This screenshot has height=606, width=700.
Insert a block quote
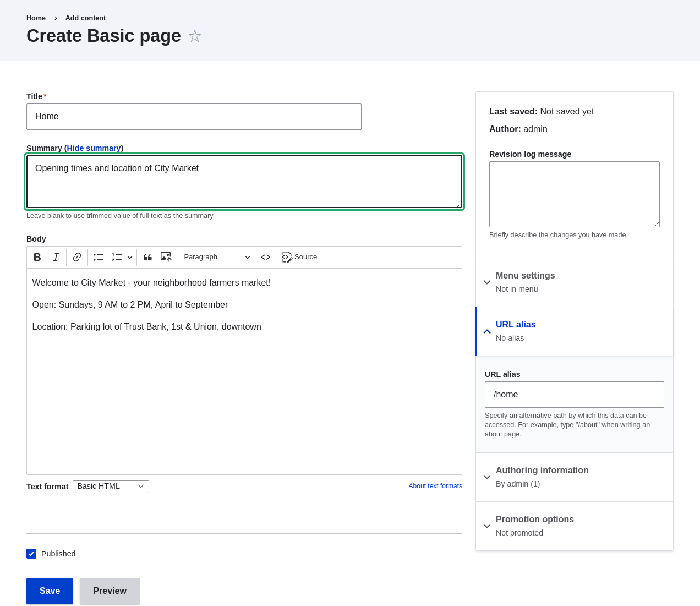147,256
